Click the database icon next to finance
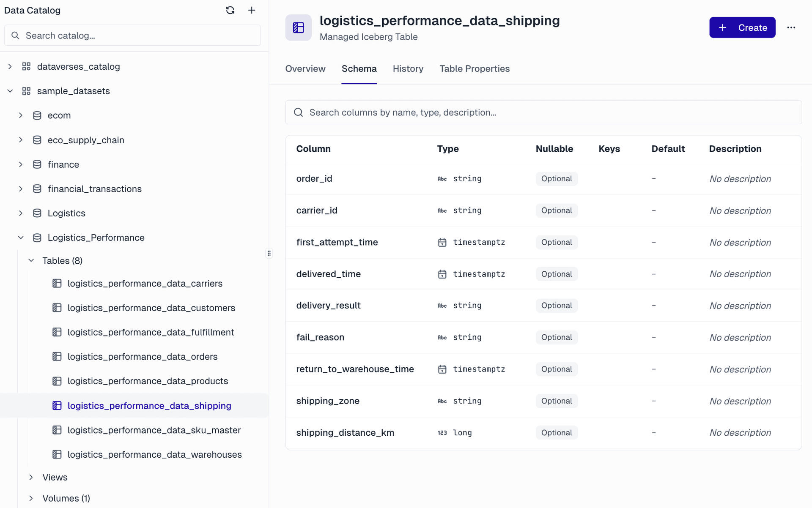812x508 pixels. pos(37,164)
